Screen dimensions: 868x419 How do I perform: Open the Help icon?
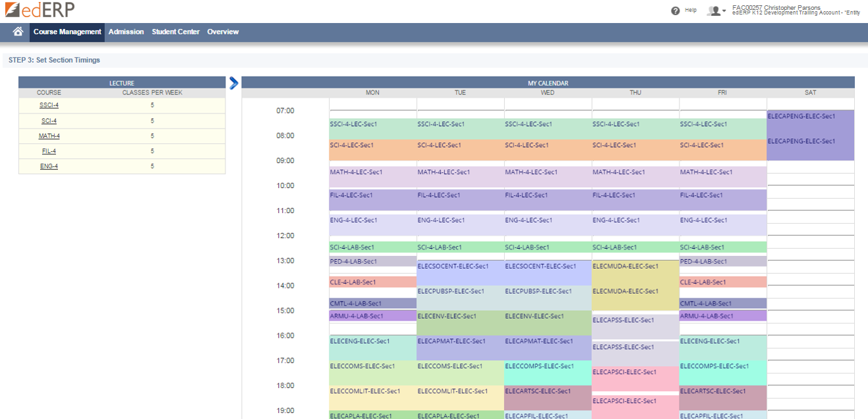(676, 11)
